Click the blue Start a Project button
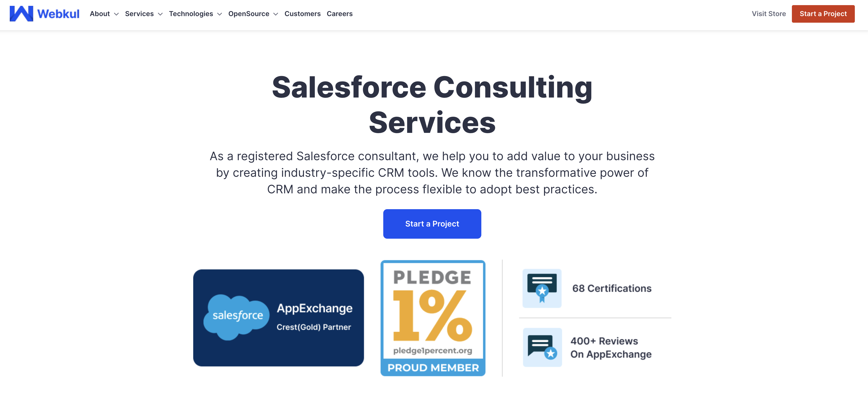This screenshot has width=868, height=393. point(432,224)
